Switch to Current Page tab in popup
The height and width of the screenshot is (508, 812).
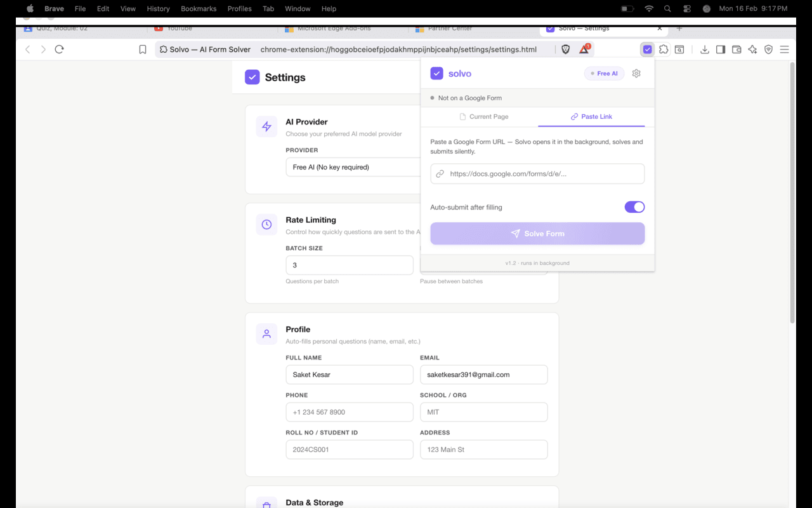[x=484, y=117]
